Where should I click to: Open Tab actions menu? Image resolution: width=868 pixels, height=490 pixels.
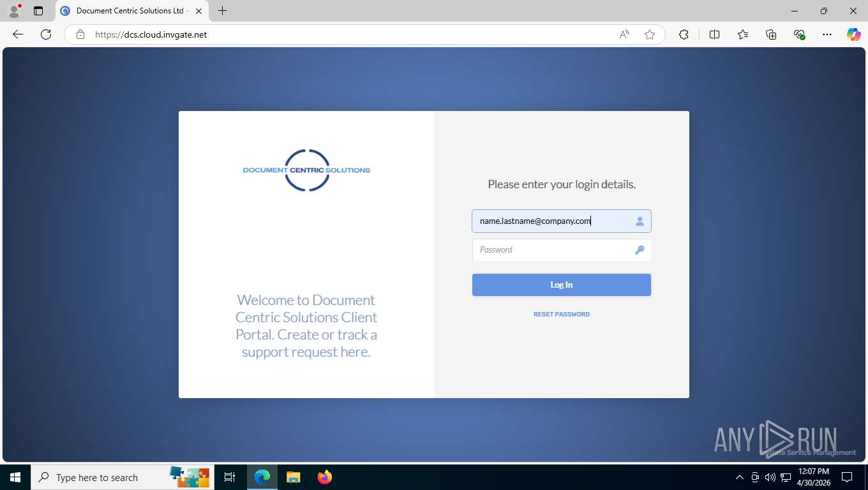tap(38, 11)
